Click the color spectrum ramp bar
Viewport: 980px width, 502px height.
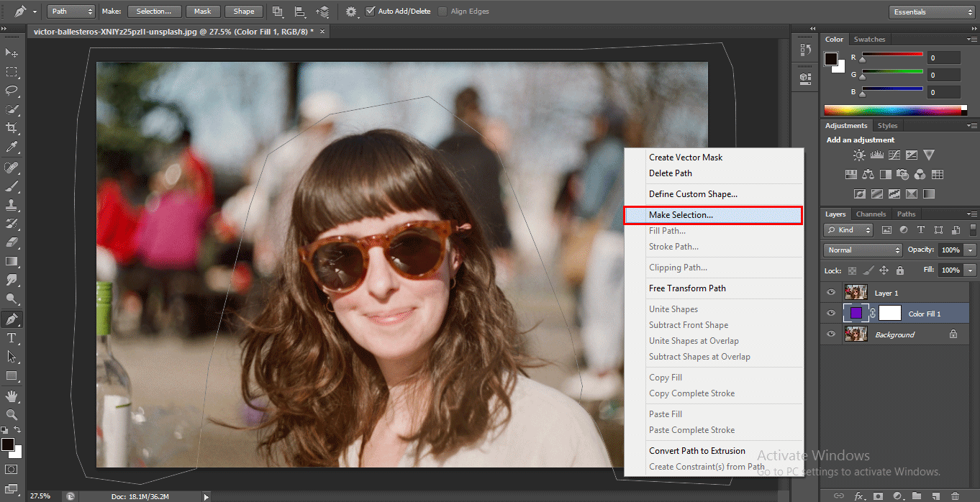click(895, 110)
